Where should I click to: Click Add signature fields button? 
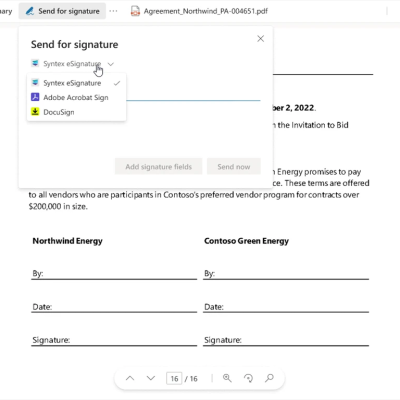point(159,167)
